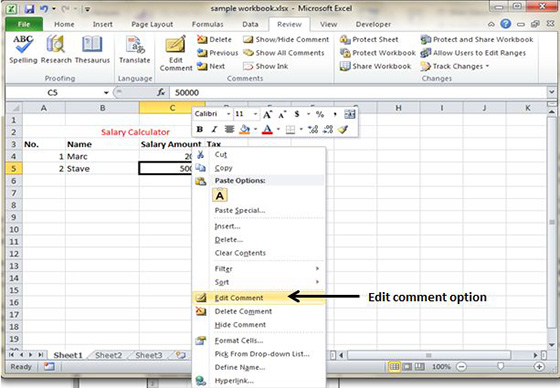560x388 pixels.
Task: Open the Thesaurus book icon
Action: (x=92, y=45)
